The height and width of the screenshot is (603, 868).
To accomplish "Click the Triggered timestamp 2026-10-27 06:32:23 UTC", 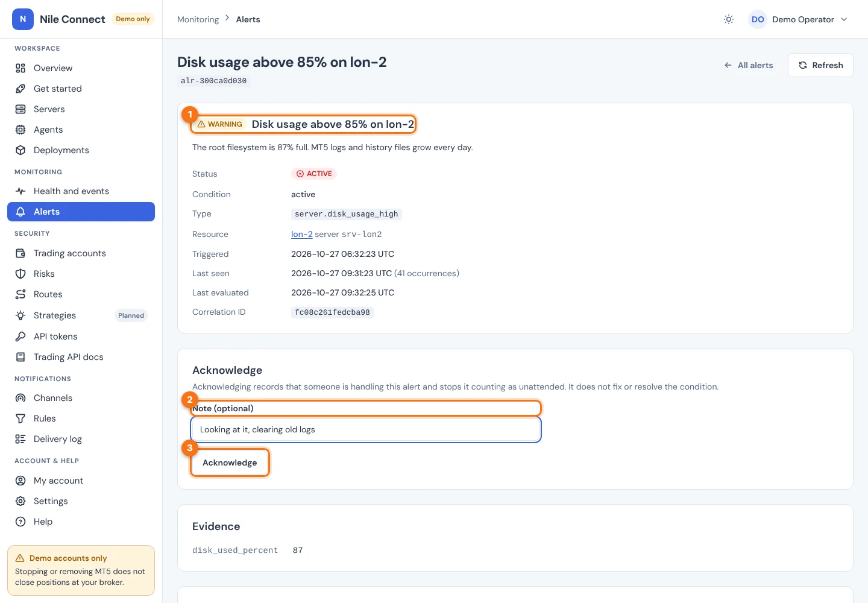I will [x=342, y=254].
